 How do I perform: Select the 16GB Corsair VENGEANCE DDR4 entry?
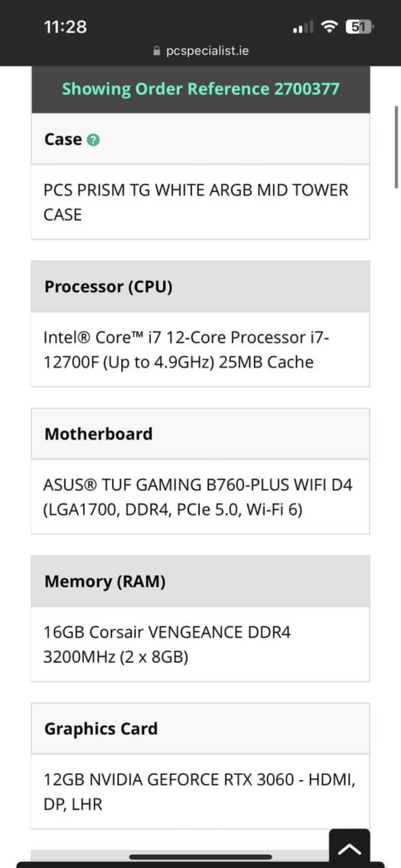pos(200,644)
